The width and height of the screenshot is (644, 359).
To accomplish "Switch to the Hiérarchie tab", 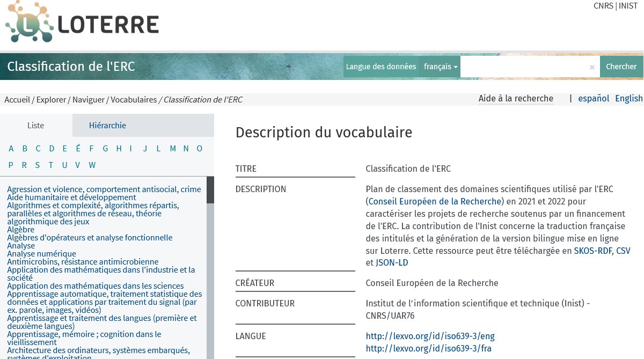I will (x=107, y=125).
